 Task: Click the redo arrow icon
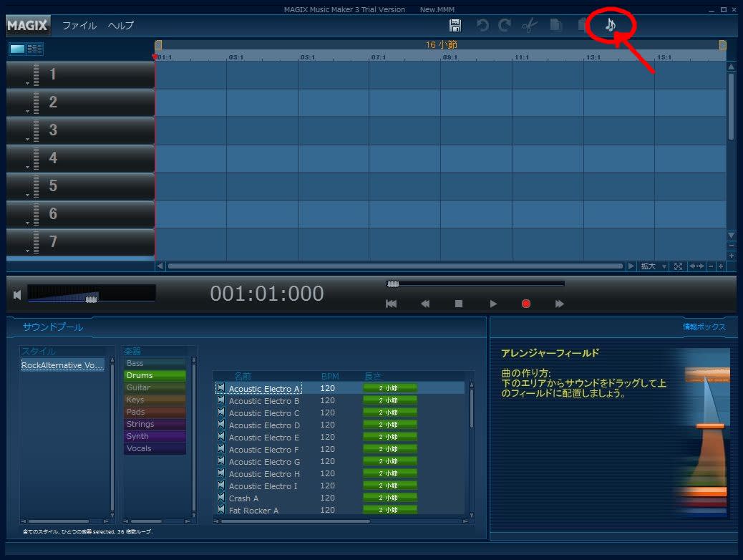[x=505, y=26]
